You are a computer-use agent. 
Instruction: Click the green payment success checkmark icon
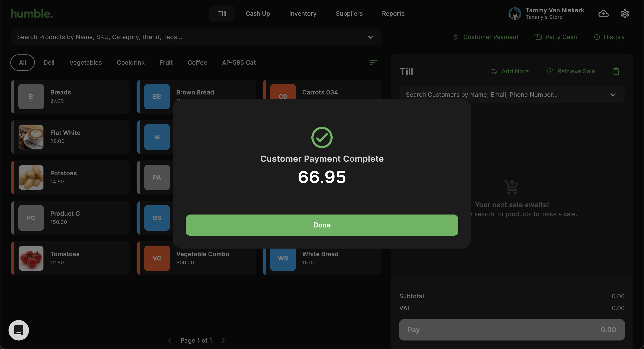[322, 137]
